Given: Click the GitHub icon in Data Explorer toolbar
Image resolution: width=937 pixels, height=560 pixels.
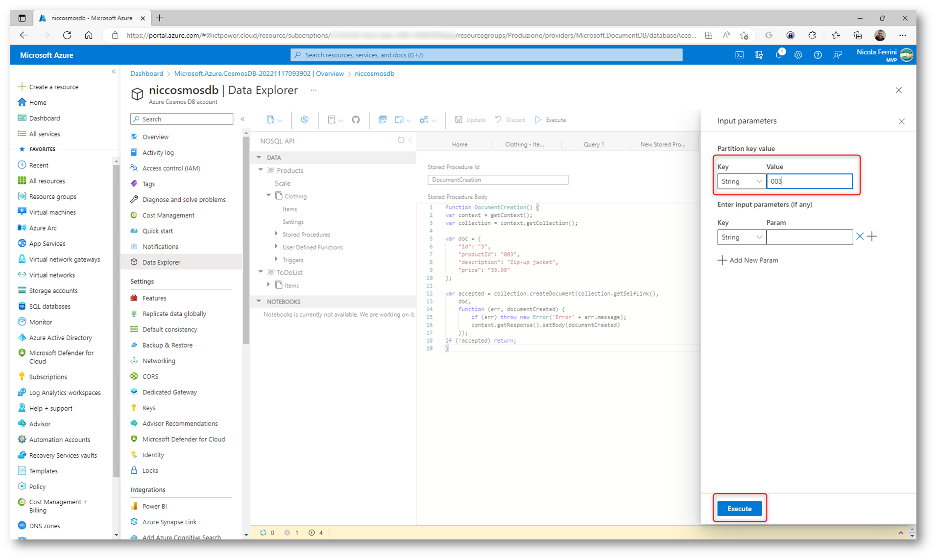Looking at the screenshot, I should pyautogui.click(x=356, y=120).
